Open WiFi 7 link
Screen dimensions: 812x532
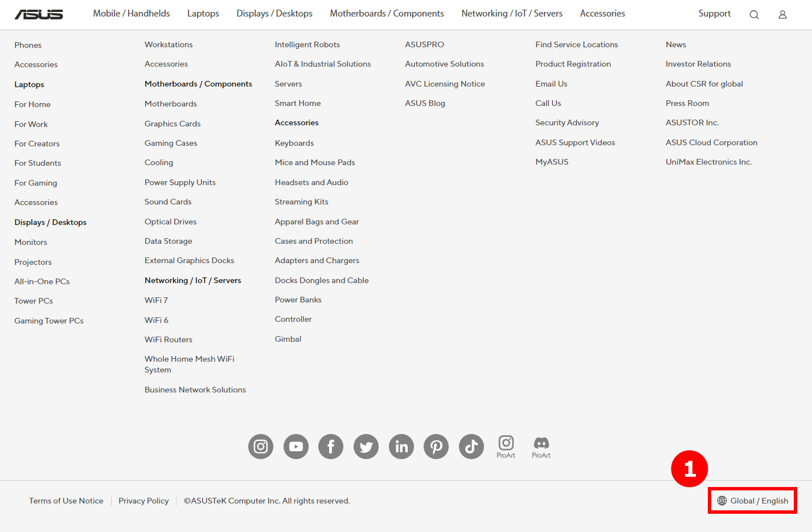tap(156, 300)
